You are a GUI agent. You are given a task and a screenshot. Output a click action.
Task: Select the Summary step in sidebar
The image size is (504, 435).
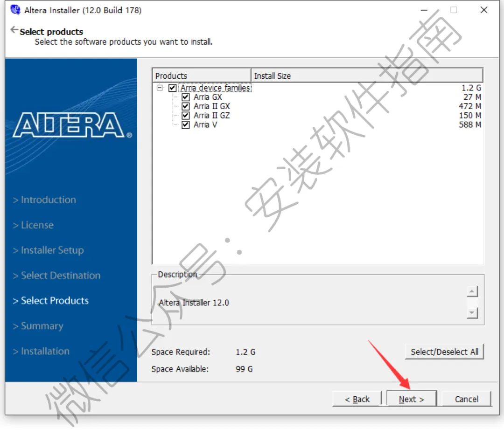(38, 326)
